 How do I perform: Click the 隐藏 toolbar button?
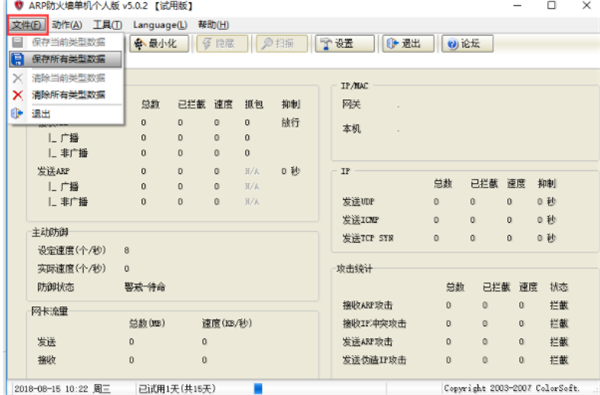[222, 44]
